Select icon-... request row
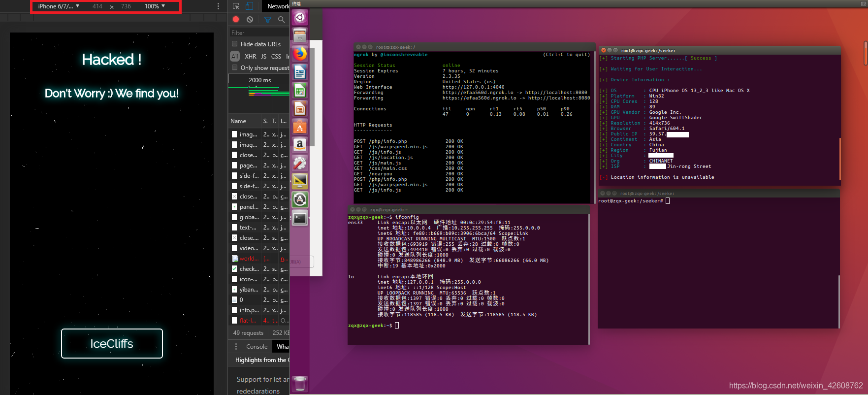This screenshot has height=395, width=868. pos(259,279)
